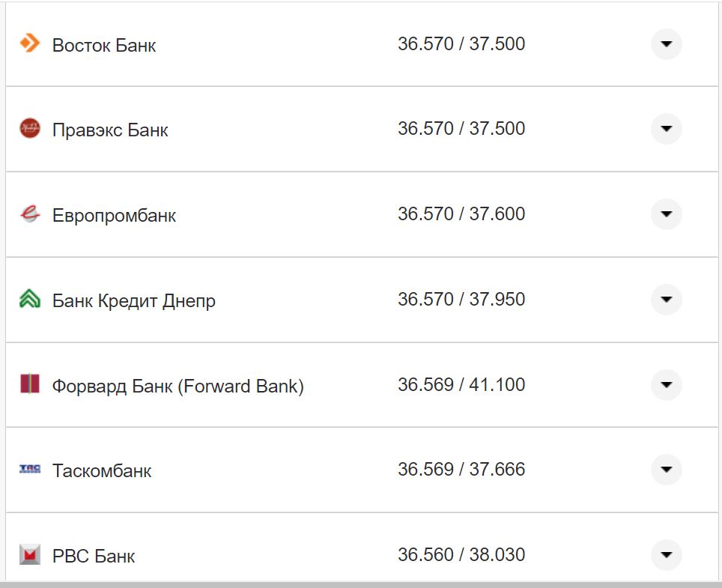Click the Таскомбанк TAC logo icon
Screen dimensions: 722x588
click(x=30, y=470)
